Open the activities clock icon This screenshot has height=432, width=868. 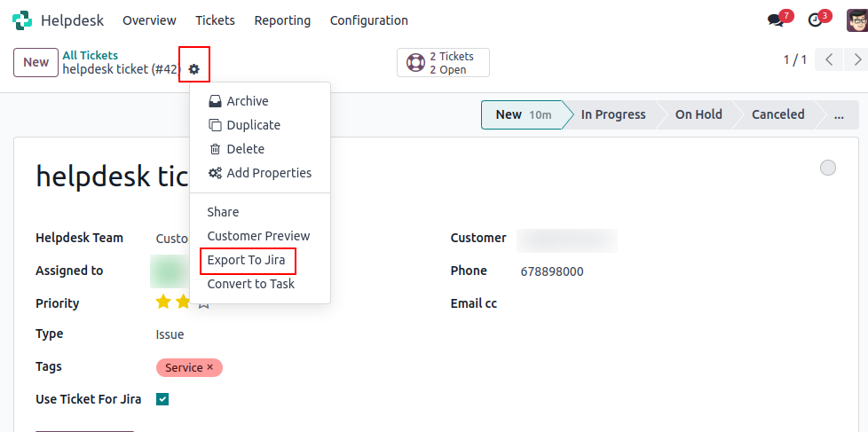pyautogui.click(x=815, y=20)
